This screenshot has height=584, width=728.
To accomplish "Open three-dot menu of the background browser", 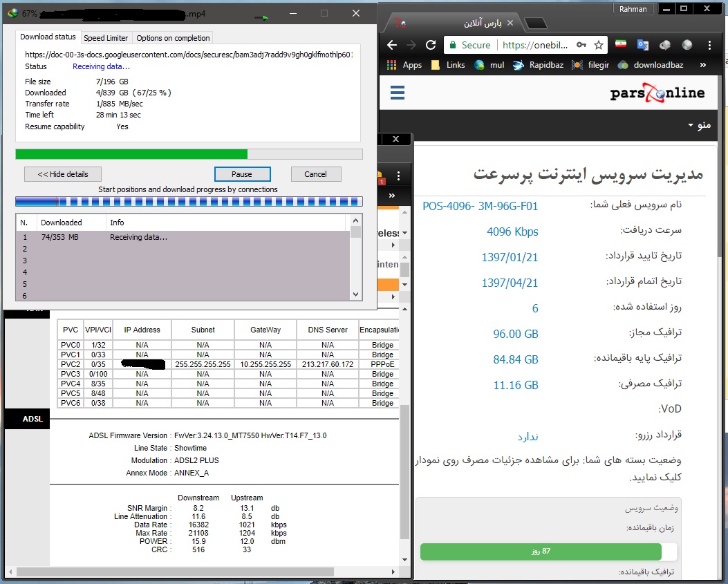I will click(398, 176).
